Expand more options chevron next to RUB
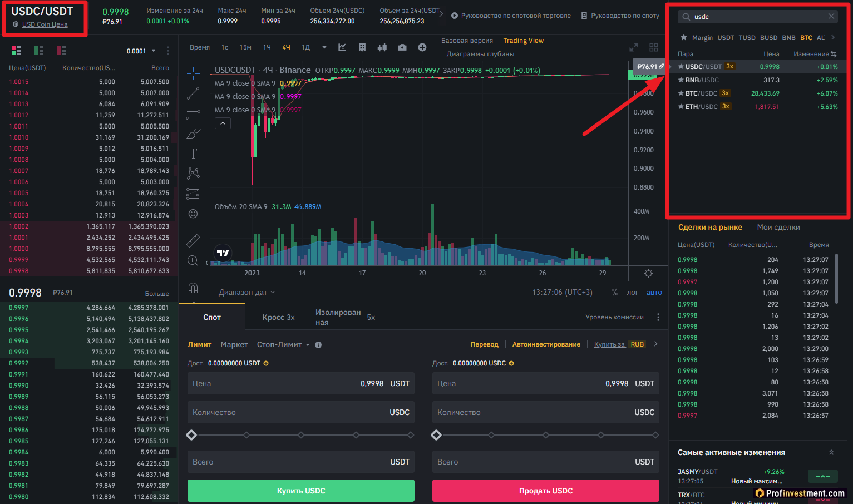This screenshot has height=504, width=853. (x=656, y=344)
